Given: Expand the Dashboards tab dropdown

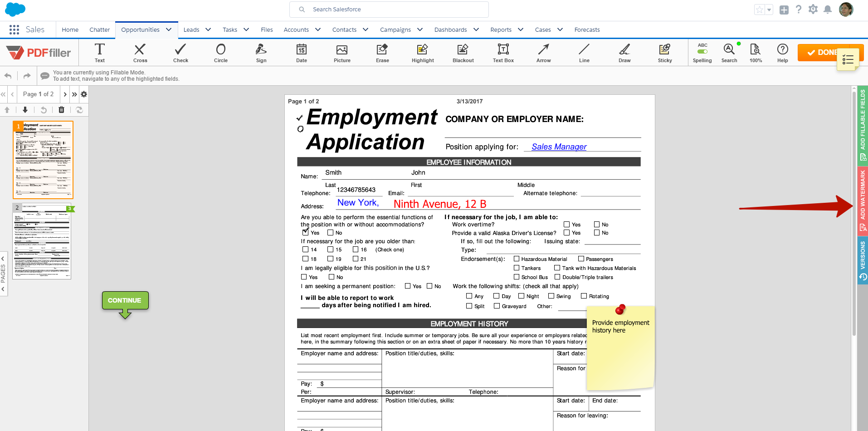Looking at the screenshot, I should pyautogui.click(x=476, y=29).
